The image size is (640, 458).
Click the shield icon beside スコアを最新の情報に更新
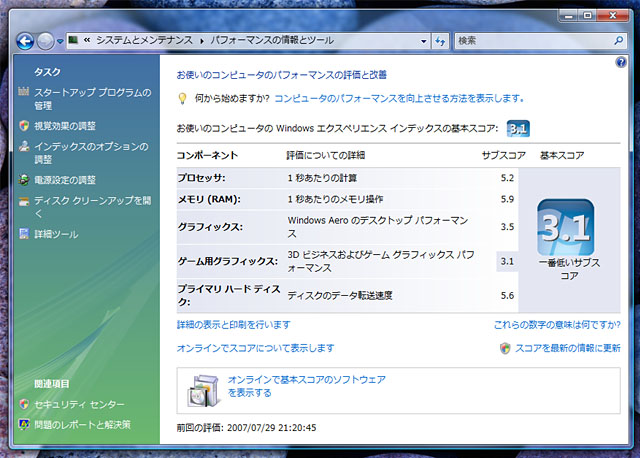505,348
